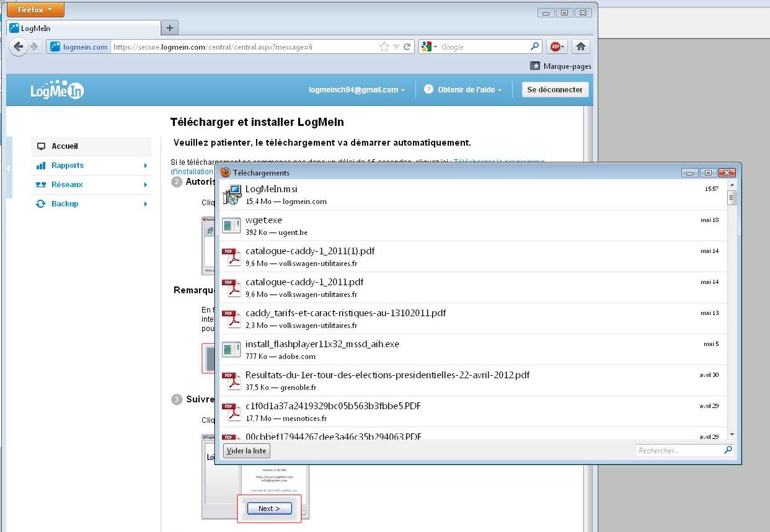770x532 pixels.
Task: Click the Téléchargements list scroll up arrow
Action: click(732, 185)
